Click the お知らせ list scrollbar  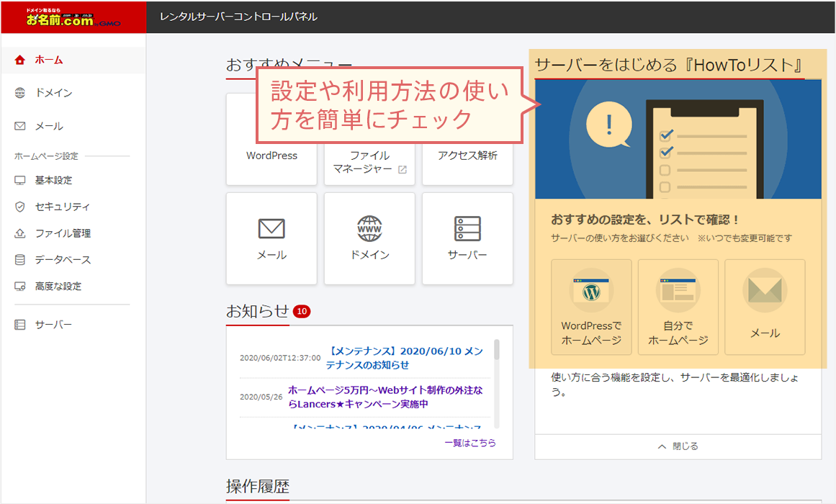pos(497,383)
